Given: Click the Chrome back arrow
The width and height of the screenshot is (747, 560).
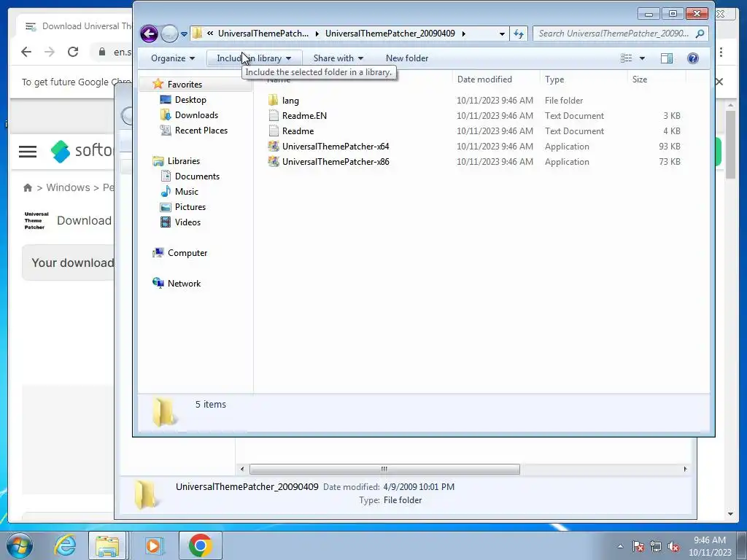Looking at the screenshot, I should [26, 52].
